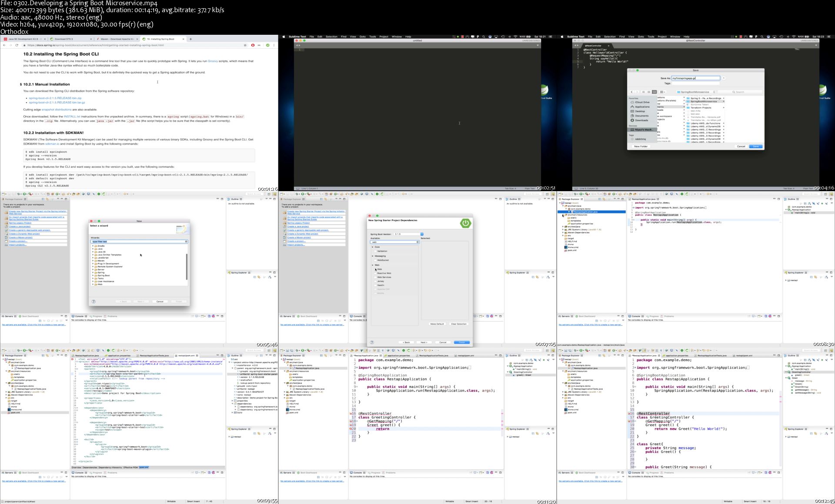835x504 pixels.
Task: Open spring-boot-cli-2.1.5.RELEASE-bin.zip download link
Action: click(x=55, y=98)
